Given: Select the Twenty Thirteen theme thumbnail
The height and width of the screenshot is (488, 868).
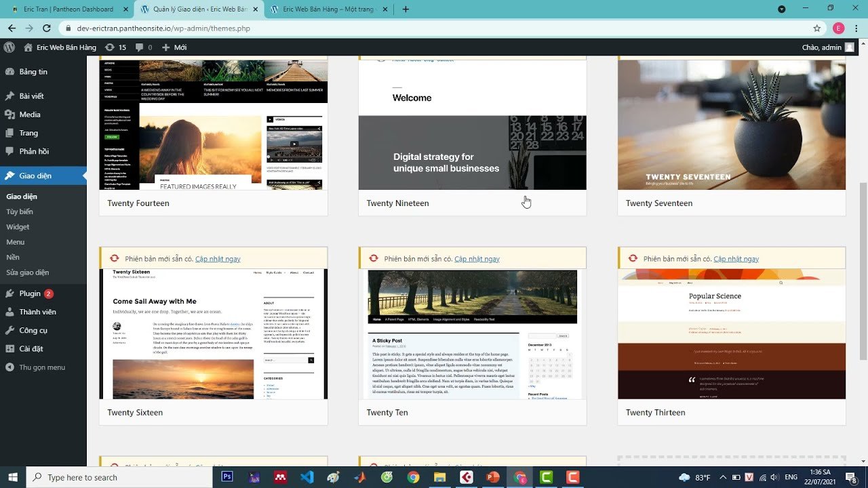Looking at the screenshot, I should click(732, 334).
